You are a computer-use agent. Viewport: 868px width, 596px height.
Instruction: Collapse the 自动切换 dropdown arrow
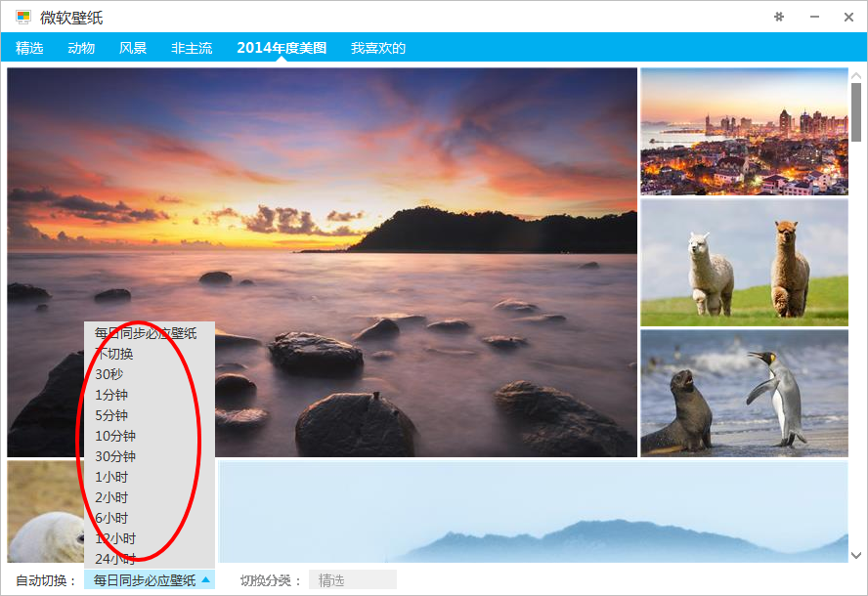pos(206,580)
